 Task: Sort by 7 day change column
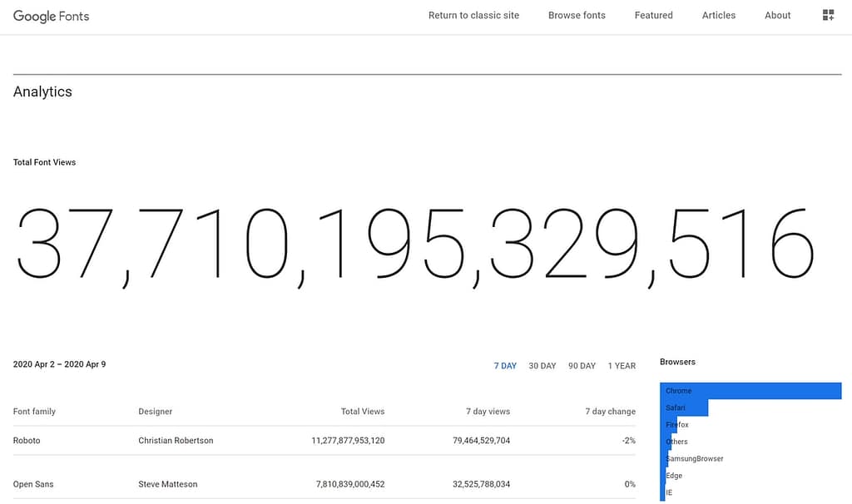610,412
